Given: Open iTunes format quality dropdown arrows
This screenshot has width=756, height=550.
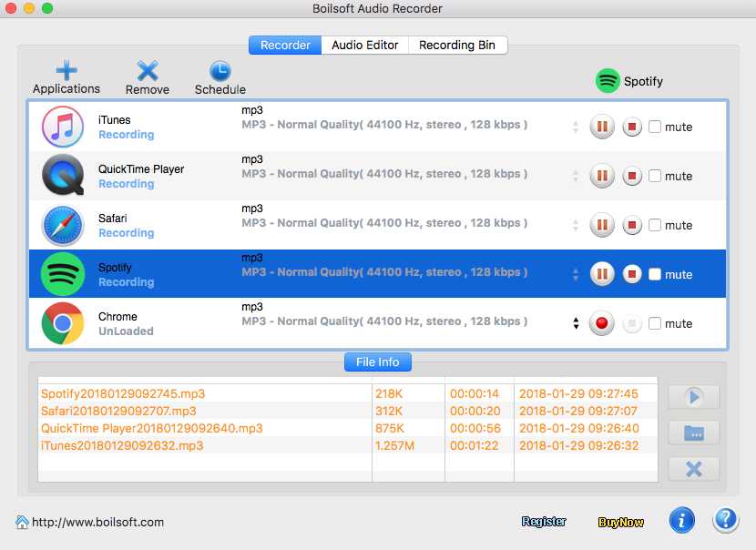Looking at the screenshot, I should coord(576,127).
